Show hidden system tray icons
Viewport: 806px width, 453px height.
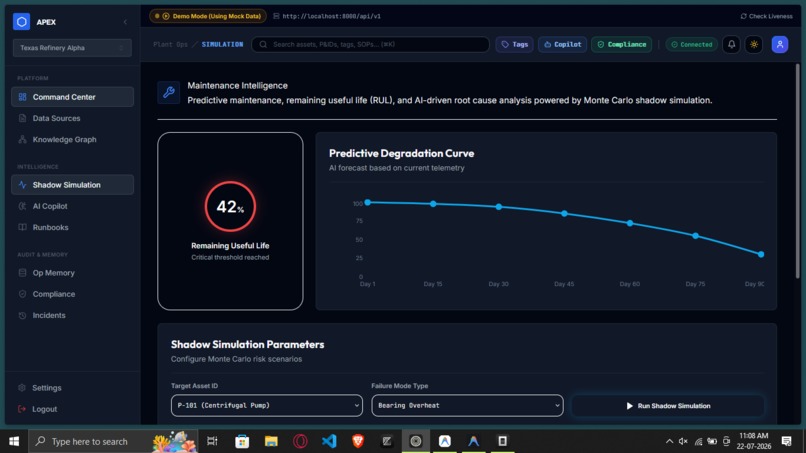tap(669, 441)
